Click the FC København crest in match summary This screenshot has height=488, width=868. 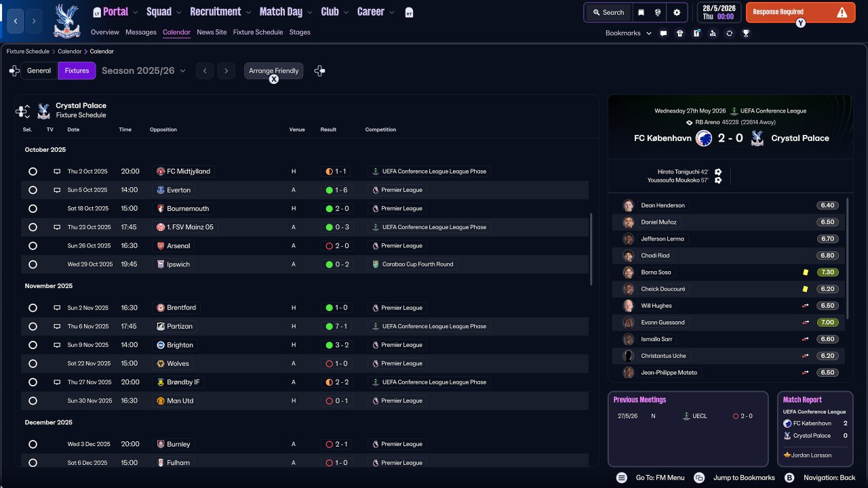point(703,138)
